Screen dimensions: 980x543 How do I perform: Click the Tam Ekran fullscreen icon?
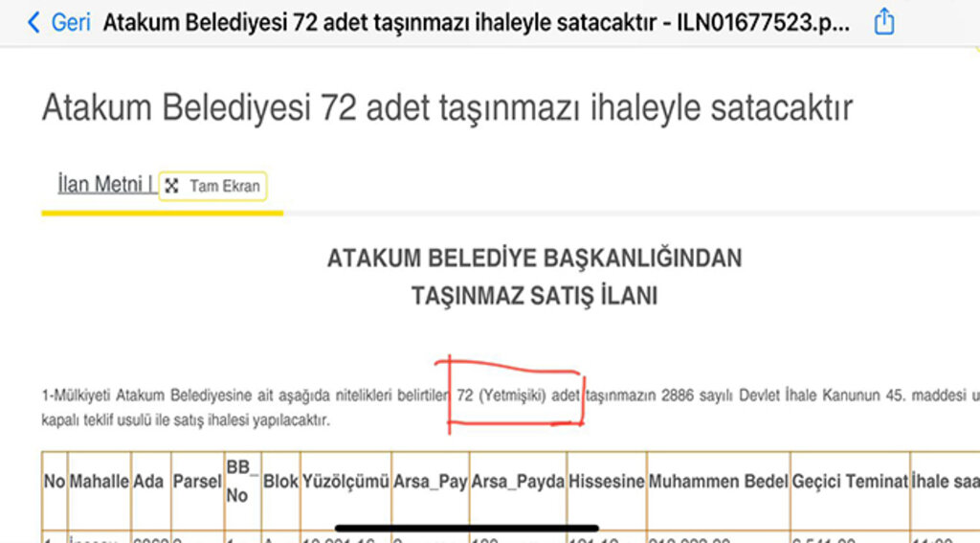coord(172,186)
